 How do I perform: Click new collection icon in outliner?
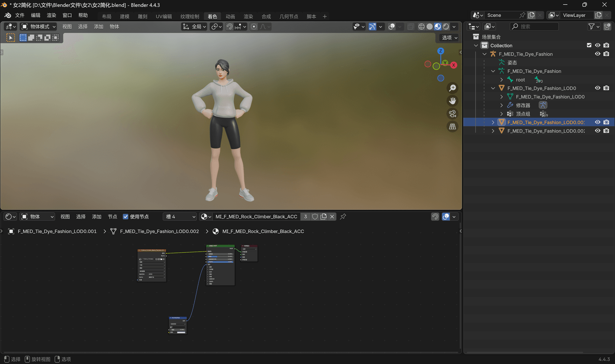pyautogui.click(x=607, y=26)
